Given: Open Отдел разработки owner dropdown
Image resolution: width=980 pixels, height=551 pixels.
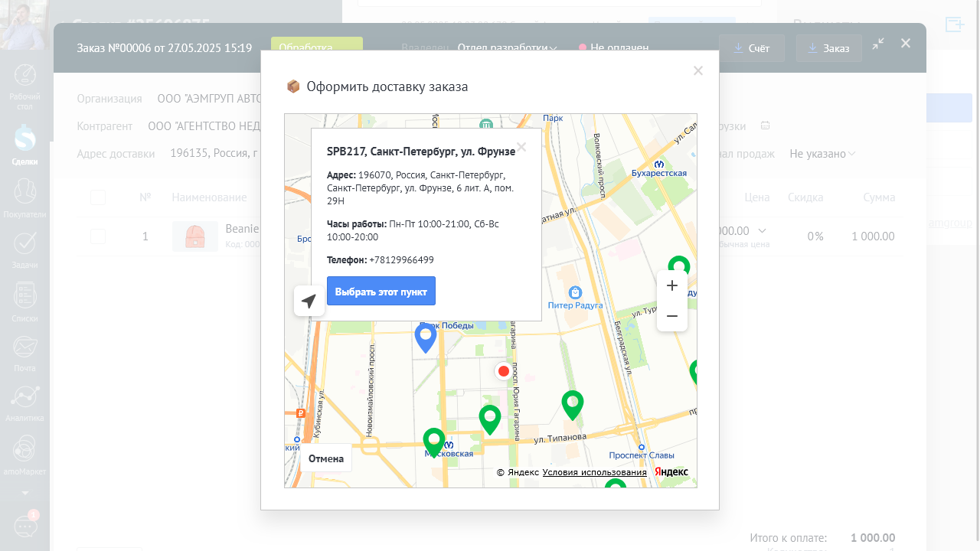Looking at the screenshot, I should coord(507,47).
